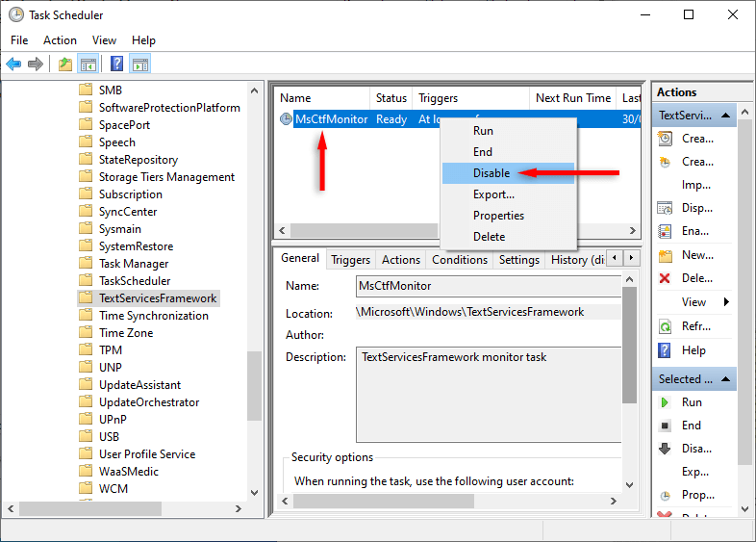Switch to the Triggers tab

coord(350,260)
